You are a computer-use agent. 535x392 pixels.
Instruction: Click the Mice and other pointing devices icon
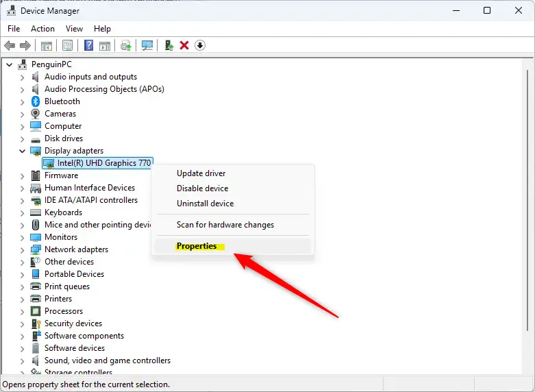point(36,225)
